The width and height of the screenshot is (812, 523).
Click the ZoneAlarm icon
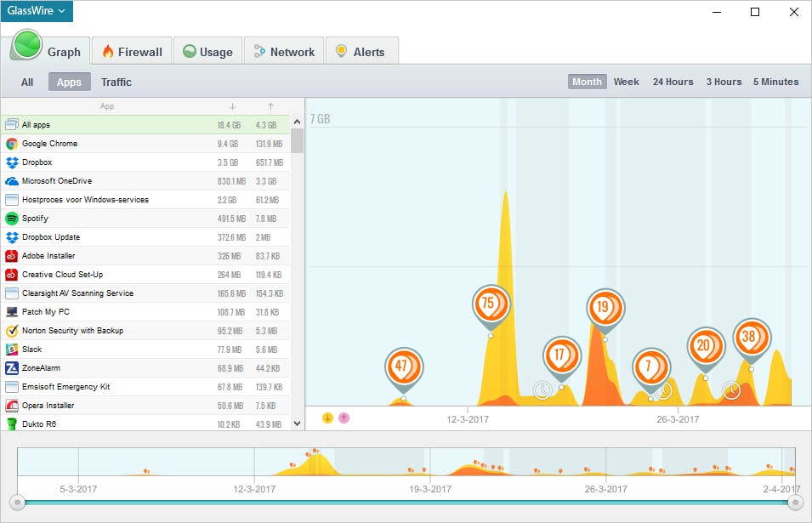pyautogui.click(x=12, y=368)
